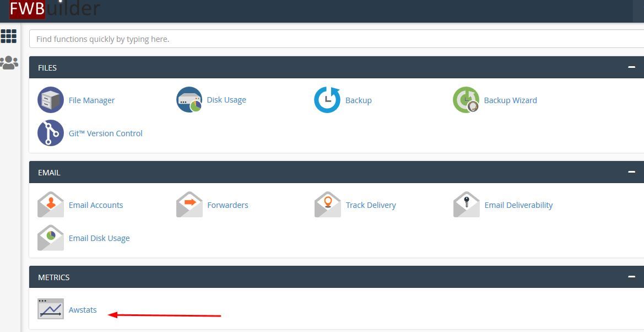Open the Forwarders envelope icon
The image size is (644, 332).
(189, 205)
